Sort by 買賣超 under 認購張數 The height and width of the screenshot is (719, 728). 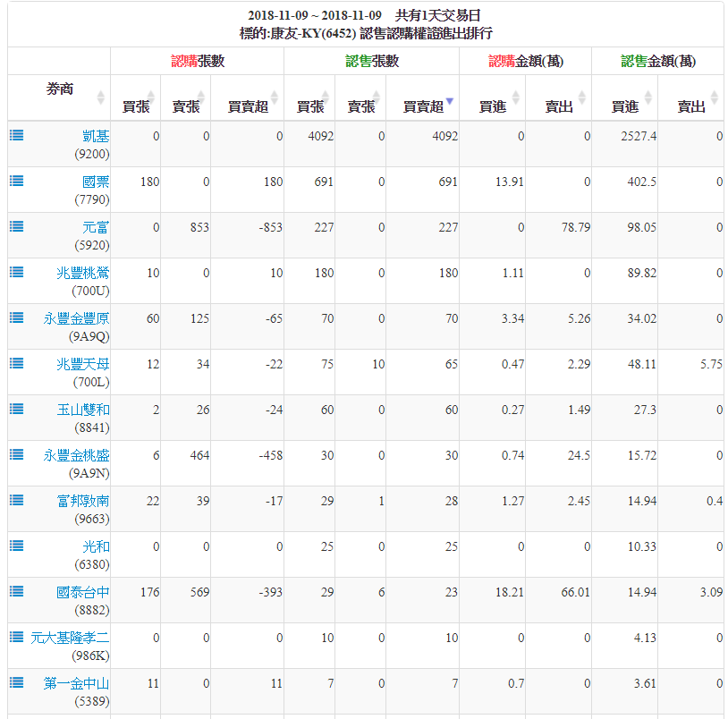click(x=248, y=106)
